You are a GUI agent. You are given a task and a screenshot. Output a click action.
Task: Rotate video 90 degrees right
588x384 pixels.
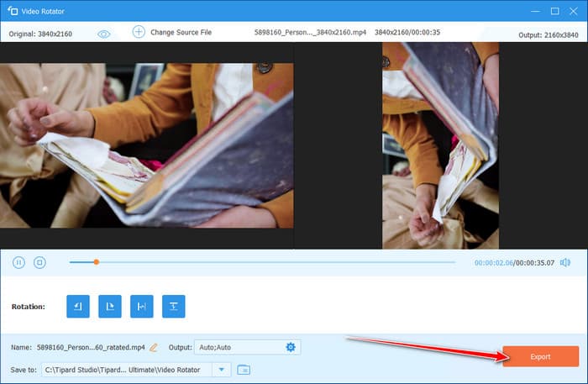[x=110, y=307]
